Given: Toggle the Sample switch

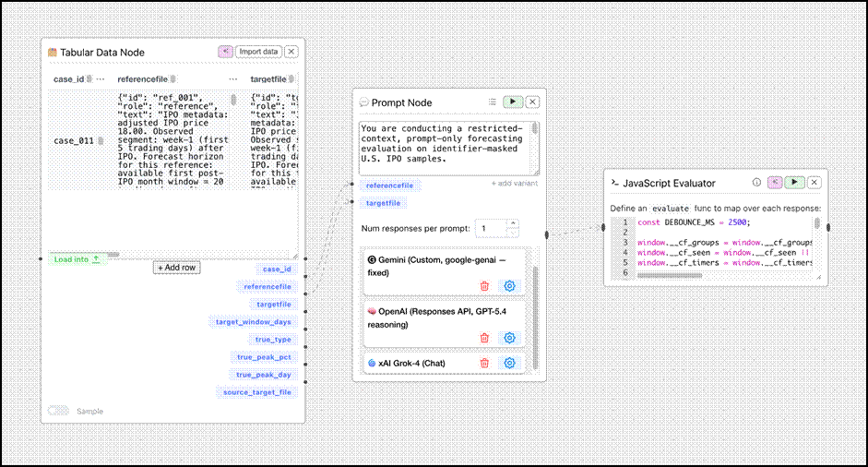Looking at the screenshot, I should tap(58, 411).
